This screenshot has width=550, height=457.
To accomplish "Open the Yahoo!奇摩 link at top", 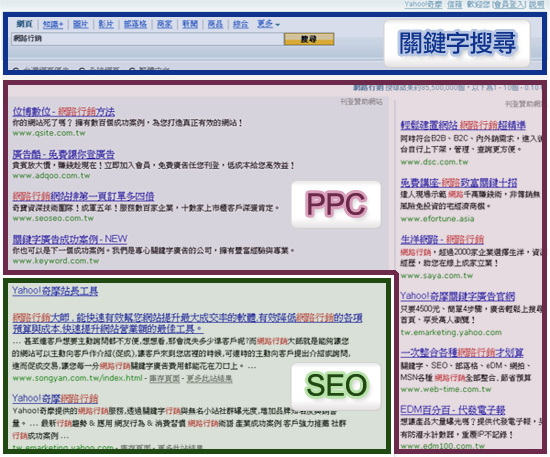I will (x=423, y=5).
